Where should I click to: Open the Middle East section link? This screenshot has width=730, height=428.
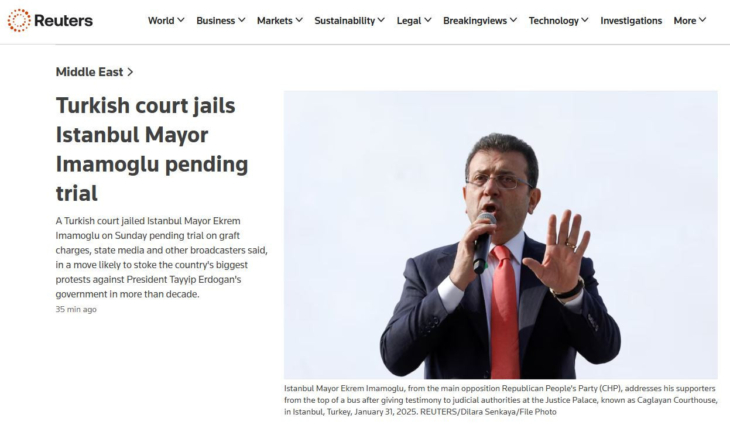click(95, 72)
